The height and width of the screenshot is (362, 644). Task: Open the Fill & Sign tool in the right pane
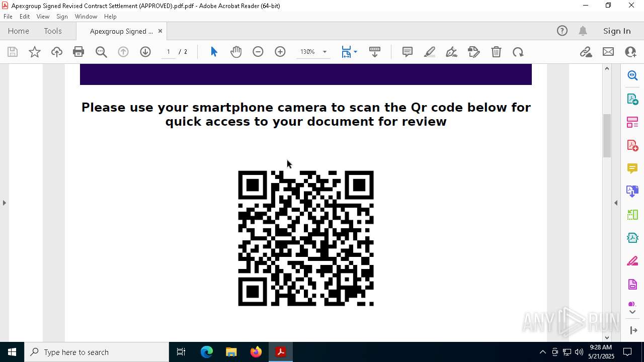click(632, 261)
